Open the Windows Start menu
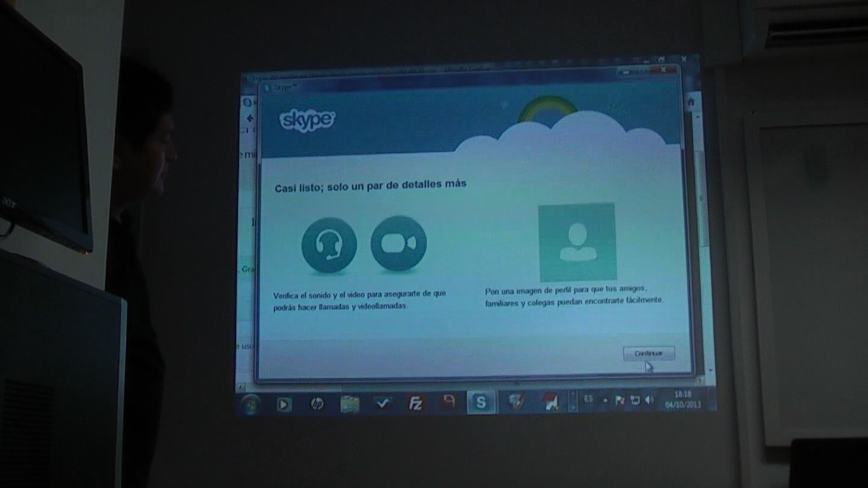 tap(251, 404)
